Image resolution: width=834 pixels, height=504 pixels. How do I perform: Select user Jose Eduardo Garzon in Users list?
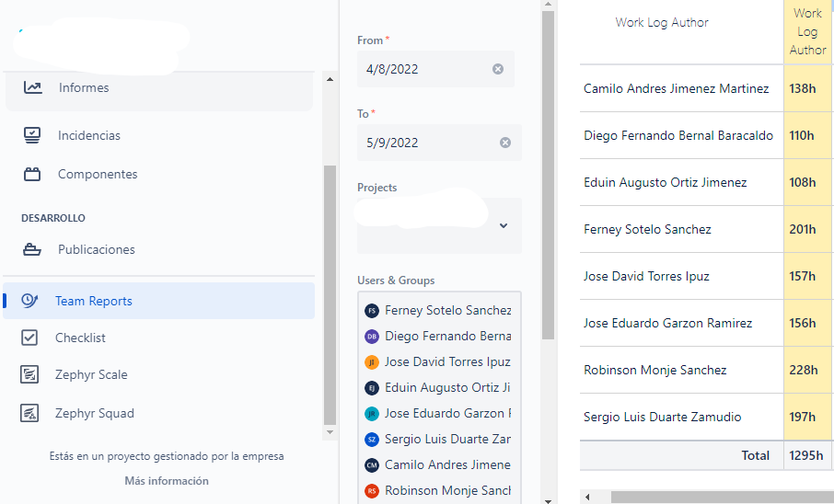[439, 413]
